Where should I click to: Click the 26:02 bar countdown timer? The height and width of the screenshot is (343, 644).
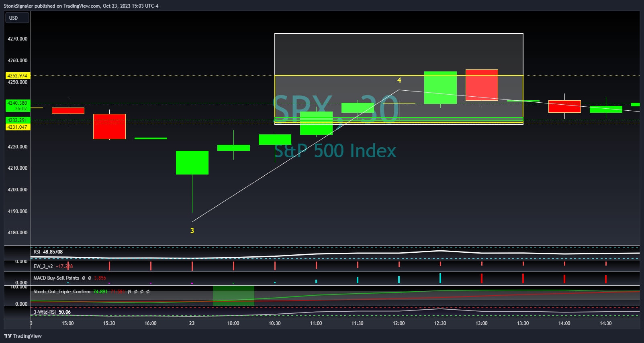[x=20, y=109]
